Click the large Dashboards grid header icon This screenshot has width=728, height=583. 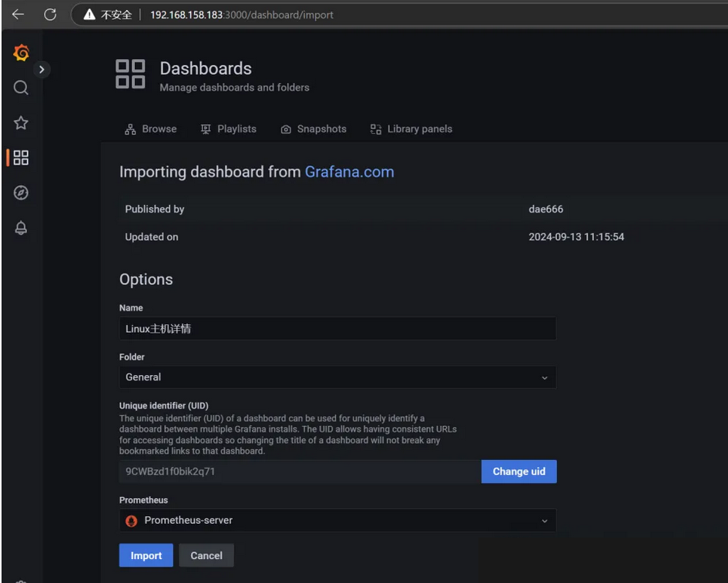tap(130, 74)
